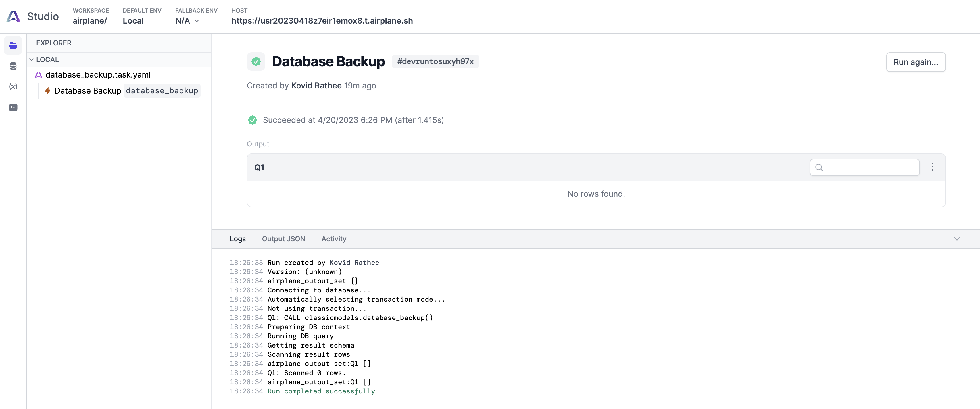The width and height of the screenshot is (980, 409).
Task: Click the green check next to Succeeded status
Action: click(253, 120)
